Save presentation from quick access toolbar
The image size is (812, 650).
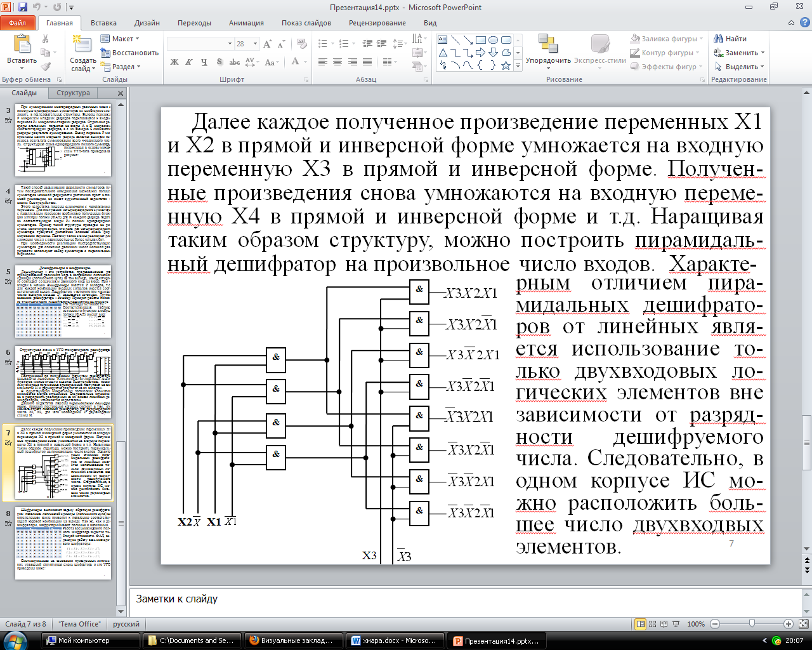pos(23,8)
